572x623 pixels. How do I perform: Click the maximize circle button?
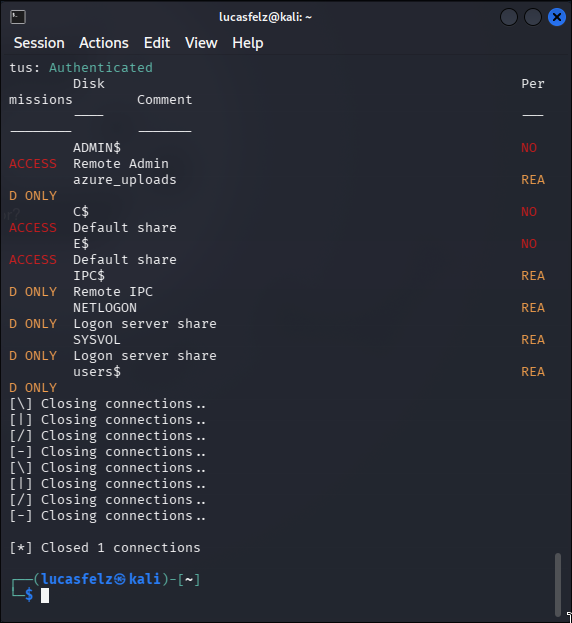click(533, 17)
